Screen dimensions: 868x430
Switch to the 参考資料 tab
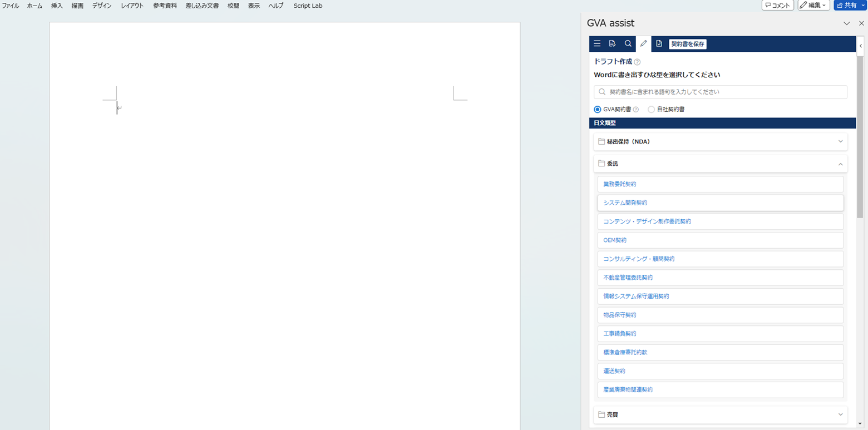[165, 6]
